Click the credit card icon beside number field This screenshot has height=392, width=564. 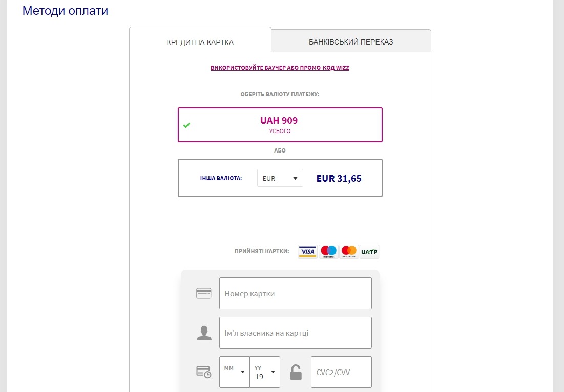pyautogui.click(x=203, y=293)
